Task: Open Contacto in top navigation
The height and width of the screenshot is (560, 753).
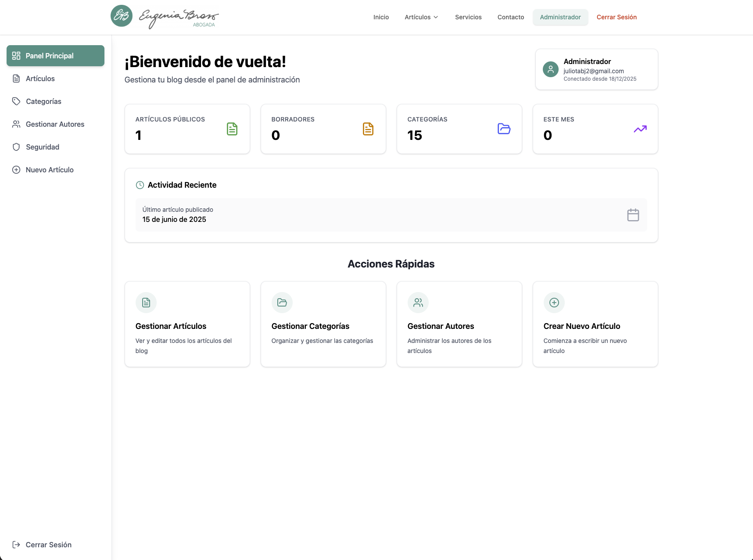Action: point(511,17)
